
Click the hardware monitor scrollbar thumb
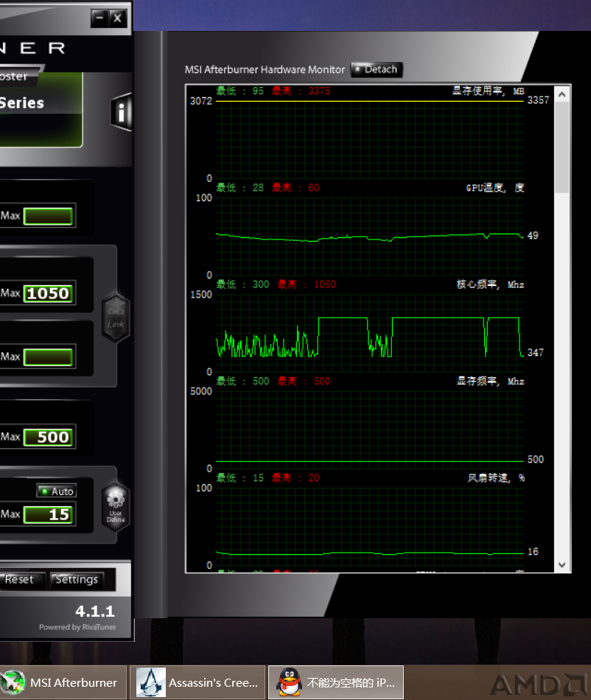click(x=562, y=147)
